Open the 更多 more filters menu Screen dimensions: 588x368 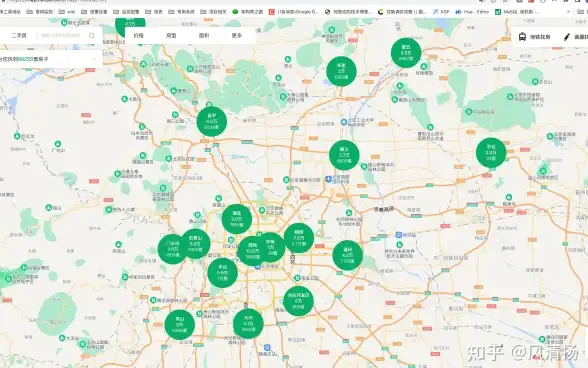pyautogui.click(x=237, y=36)
